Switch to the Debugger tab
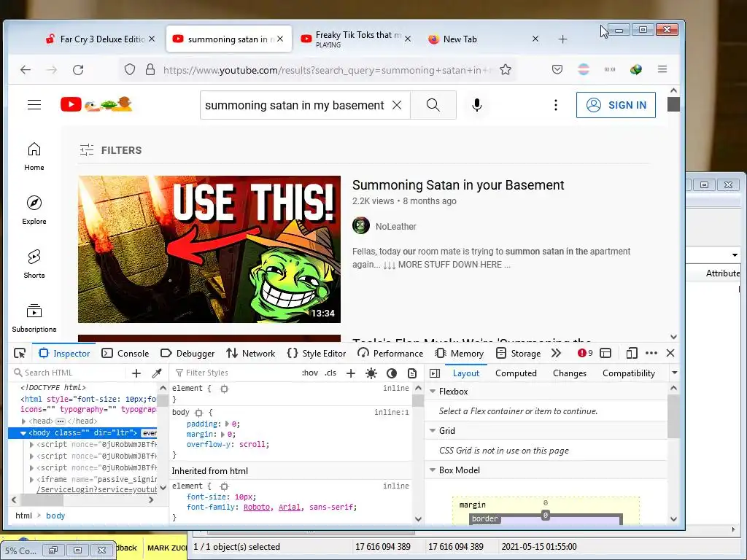Screen dimensions: 747x560 [x=187, y=354]
